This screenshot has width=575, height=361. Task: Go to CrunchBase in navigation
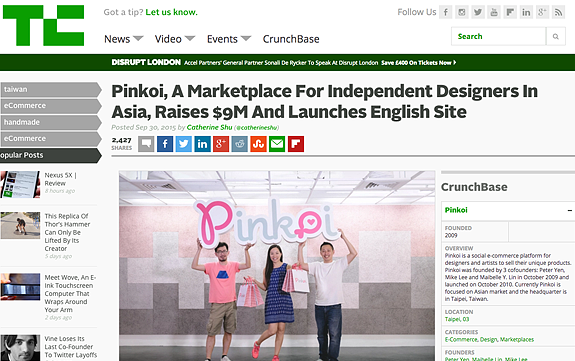click(x=291, y=39)
